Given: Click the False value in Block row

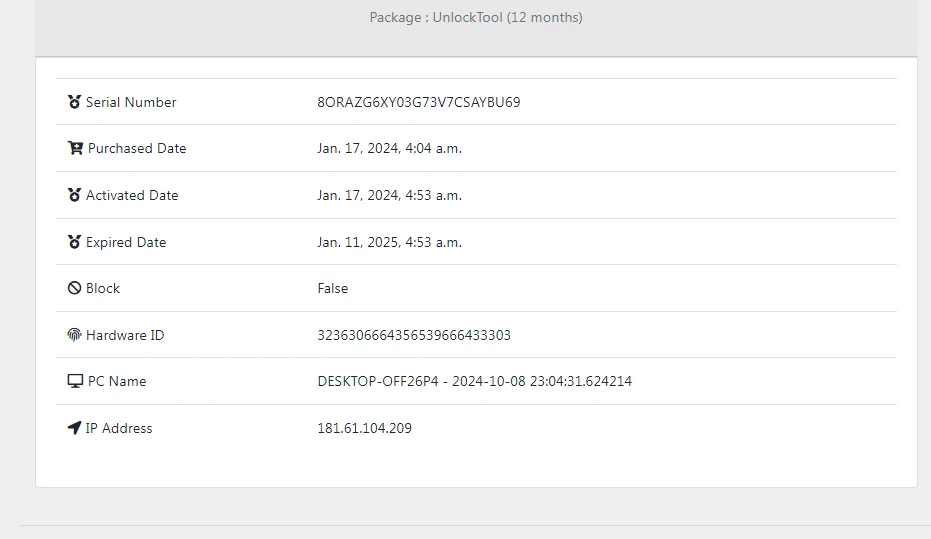Looking at the screenshot, I should (332, 288).
